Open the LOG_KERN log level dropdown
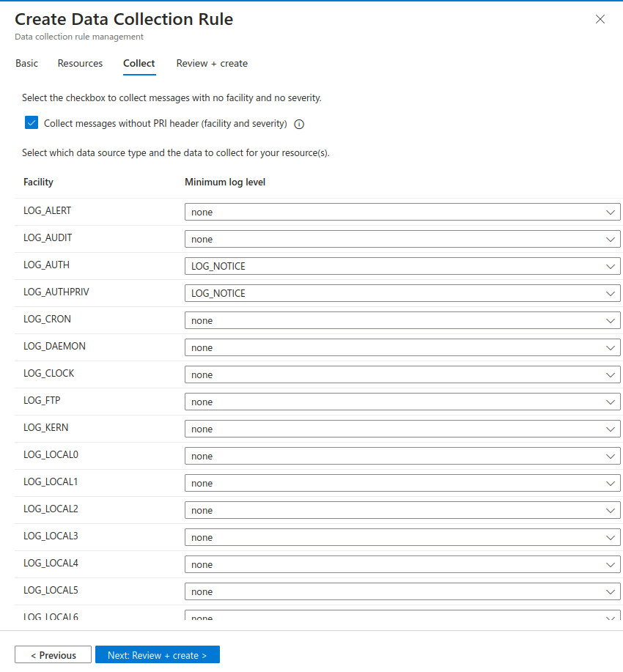623x672 pixels. tap(402, 429)
